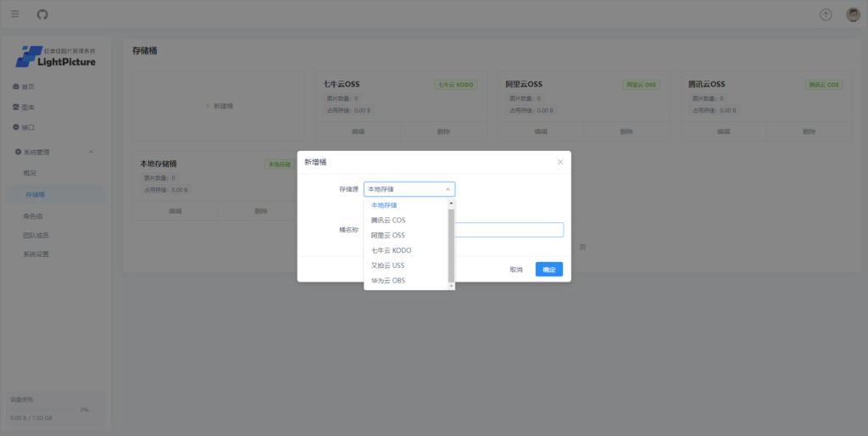This screenshot has height=436, width=868.
Task: Click the 桶名称 text input field
Action: pos(509,230)
